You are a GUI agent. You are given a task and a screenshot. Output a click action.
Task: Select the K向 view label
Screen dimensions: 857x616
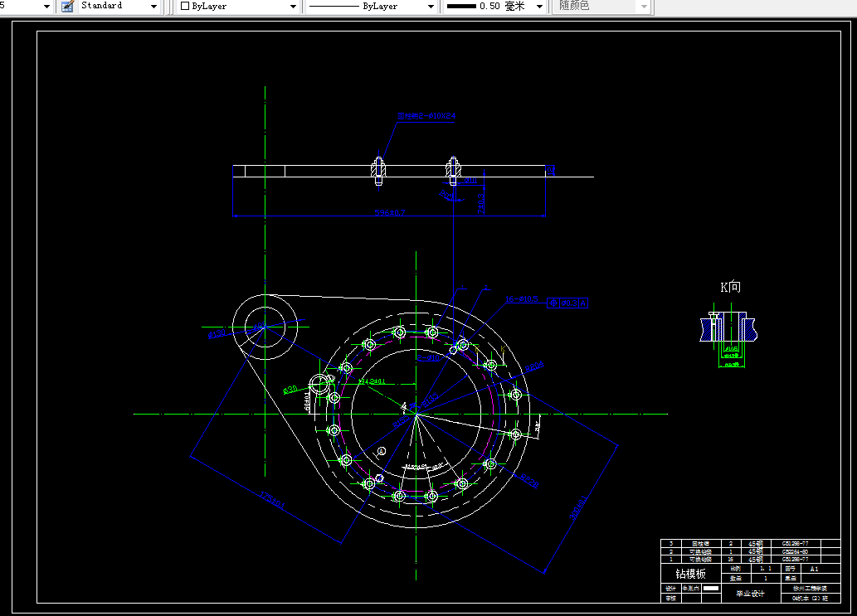click(730, 287)
